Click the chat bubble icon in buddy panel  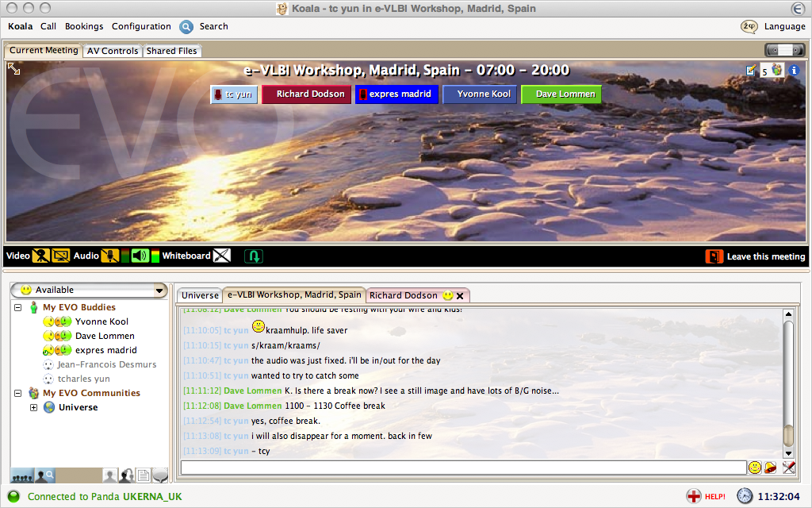pyautogui.click(x=160, y=475)
